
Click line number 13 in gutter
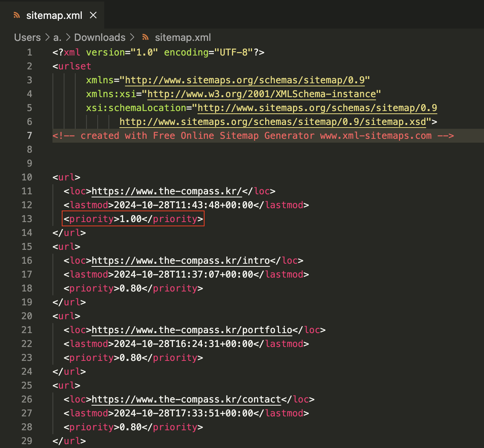pyautogui.click(x=27, y=219)
